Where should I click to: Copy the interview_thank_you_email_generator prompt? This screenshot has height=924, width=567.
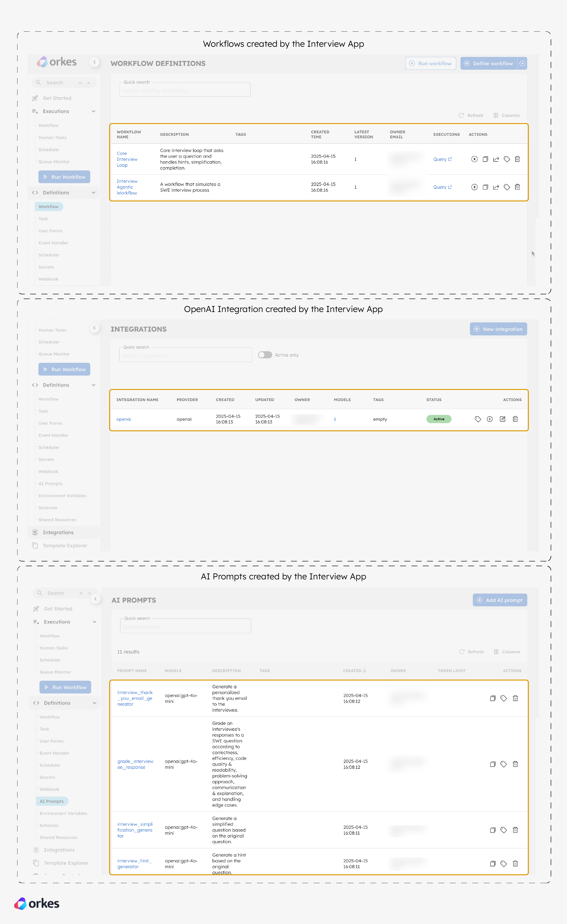[492, 698]
